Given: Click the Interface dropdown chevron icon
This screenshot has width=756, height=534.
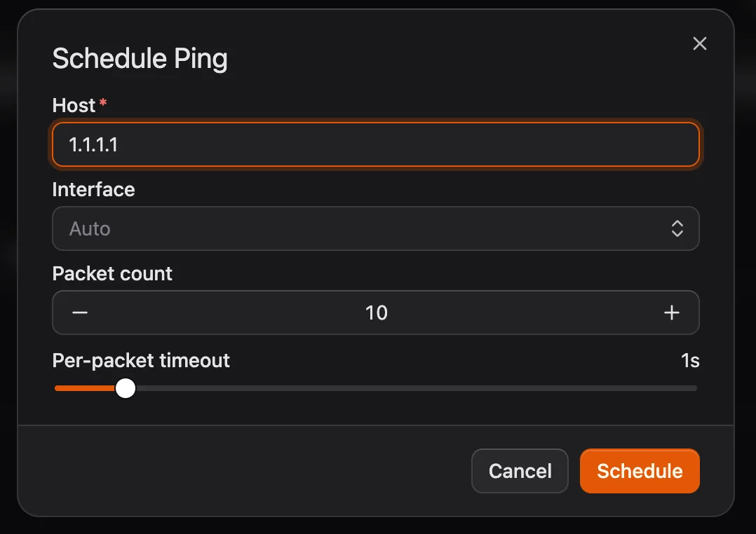Looking at the screenshot, I should pyautogui.click(x=677, y=228).
